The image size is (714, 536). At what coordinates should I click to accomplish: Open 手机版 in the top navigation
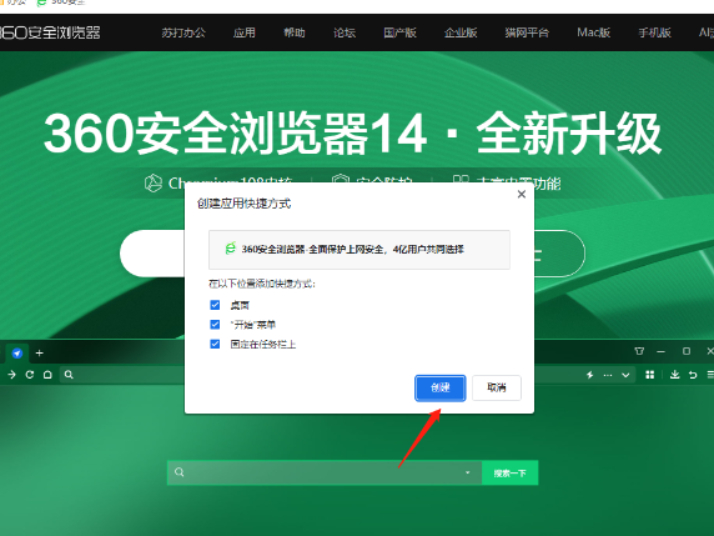pos(654,33)
